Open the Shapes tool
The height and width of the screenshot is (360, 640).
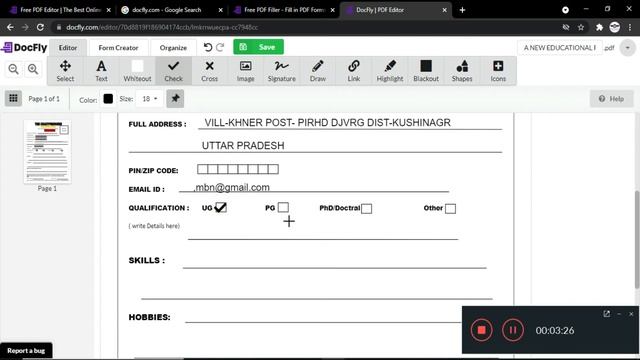(x=462, y=71)
